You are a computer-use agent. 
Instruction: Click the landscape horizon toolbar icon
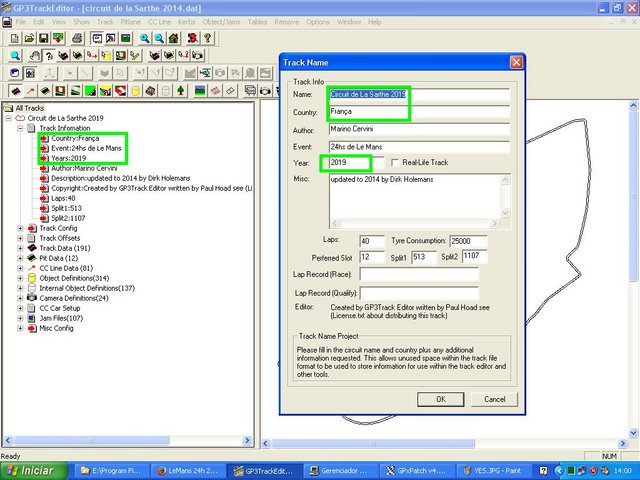click(200, 90)
